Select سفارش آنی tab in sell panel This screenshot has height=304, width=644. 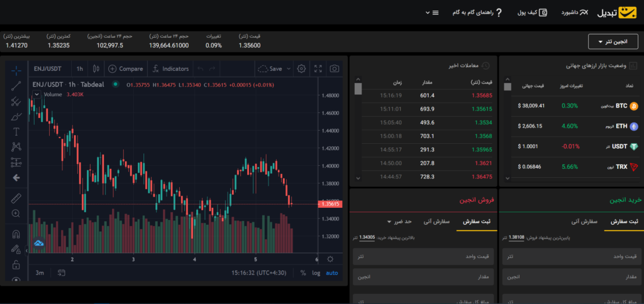click(x=436, y=222)
